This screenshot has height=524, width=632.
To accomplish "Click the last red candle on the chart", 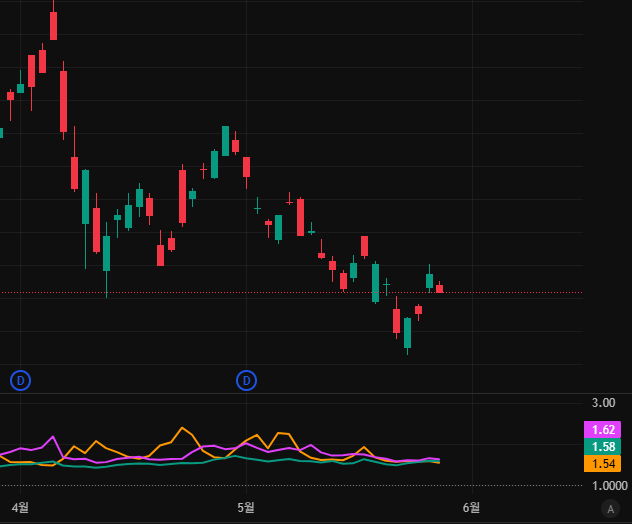I will 439,289.
